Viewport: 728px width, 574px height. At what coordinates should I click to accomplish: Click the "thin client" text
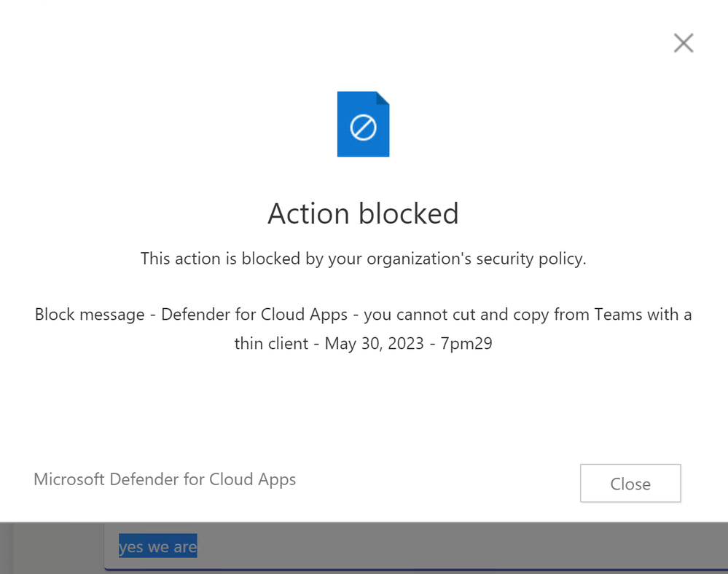271,343
